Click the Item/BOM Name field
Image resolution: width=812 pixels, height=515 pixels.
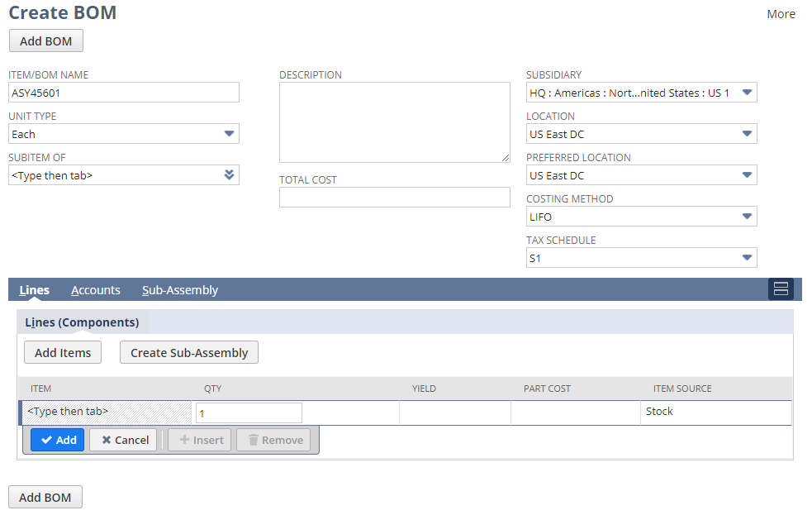point(124,93)
